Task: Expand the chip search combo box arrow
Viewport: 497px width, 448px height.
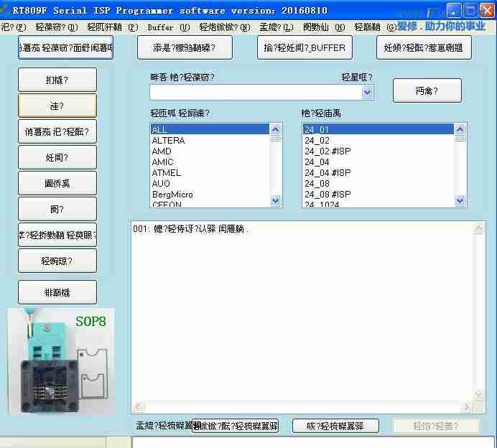Action: pos(367,93)
